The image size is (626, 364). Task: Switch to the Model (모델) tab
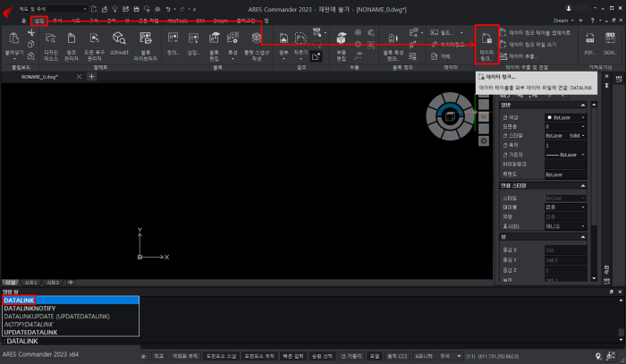tap(11, 283)
